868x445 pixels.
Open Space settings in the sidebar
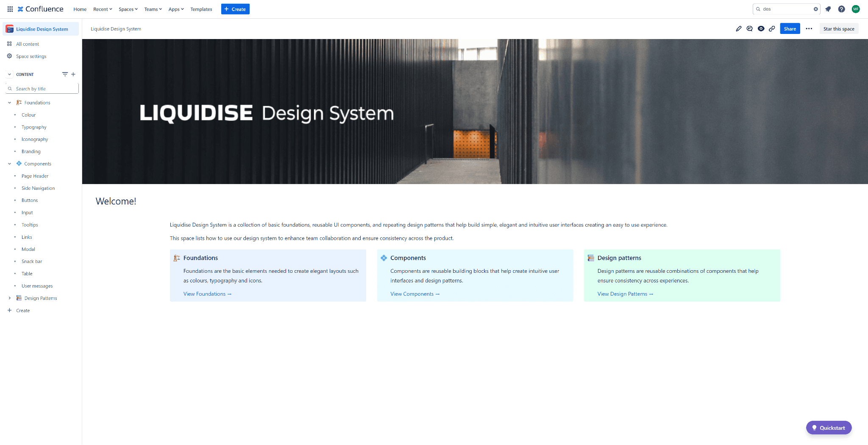[31, 56]
